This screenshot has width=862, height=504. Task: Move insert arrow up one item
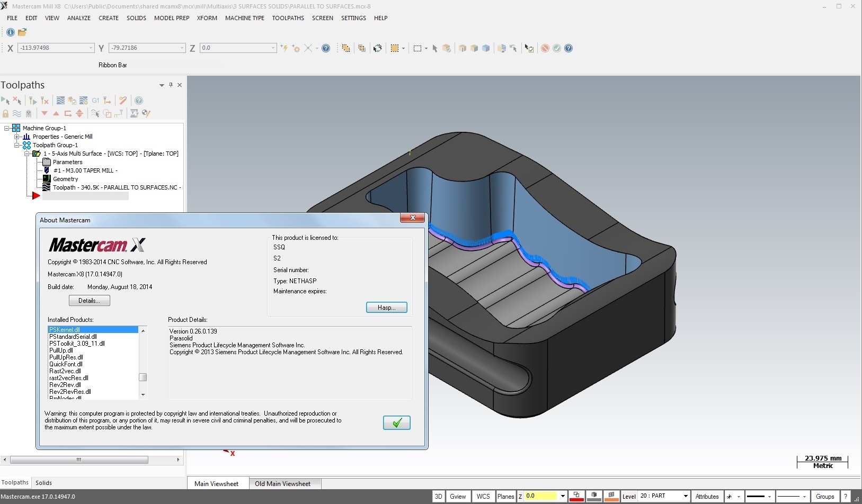click(x=56, y=113)
